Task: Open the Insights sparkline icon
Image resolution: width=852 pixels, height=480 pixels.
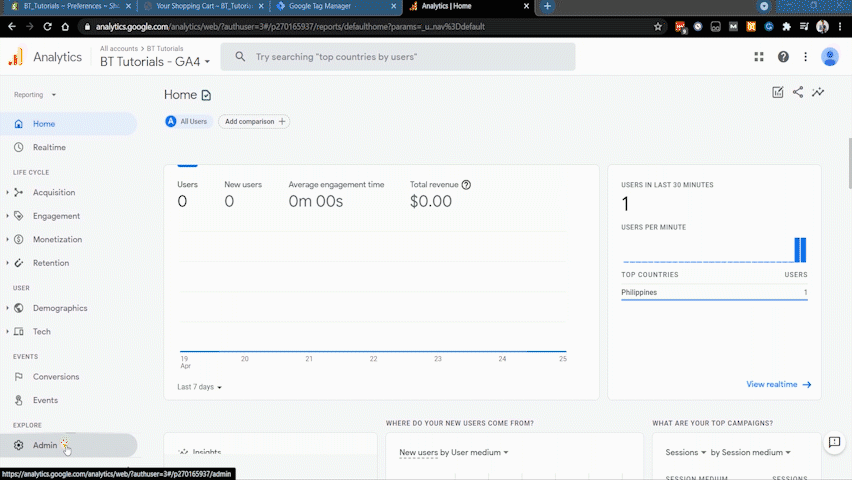Action: pos(818,92)
